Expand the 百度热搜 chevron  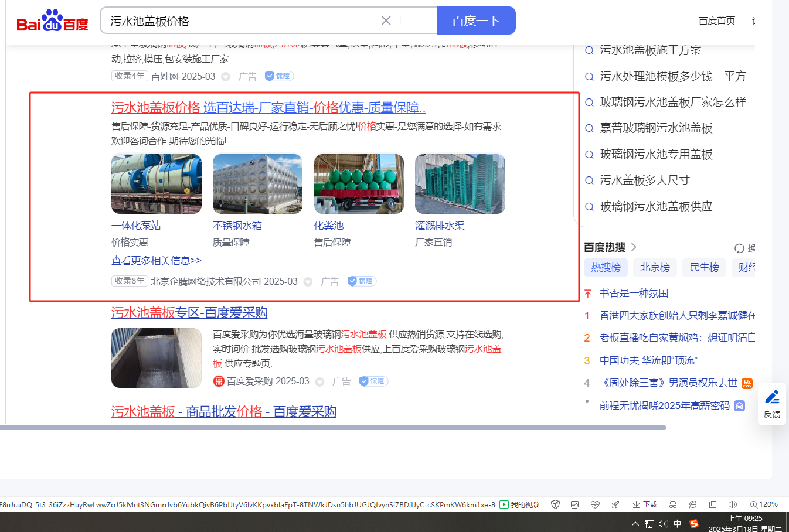tap(634, 247)
